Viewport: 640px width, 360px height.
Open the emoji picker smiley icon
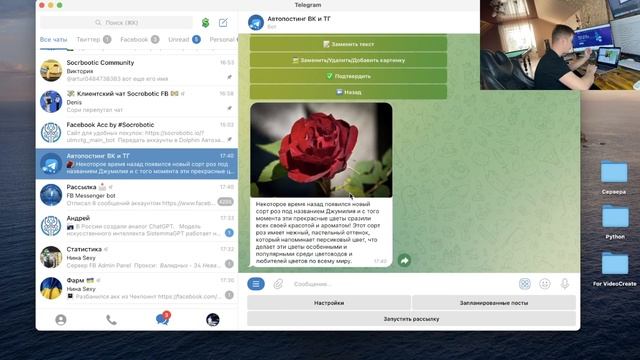pos(545,284)
